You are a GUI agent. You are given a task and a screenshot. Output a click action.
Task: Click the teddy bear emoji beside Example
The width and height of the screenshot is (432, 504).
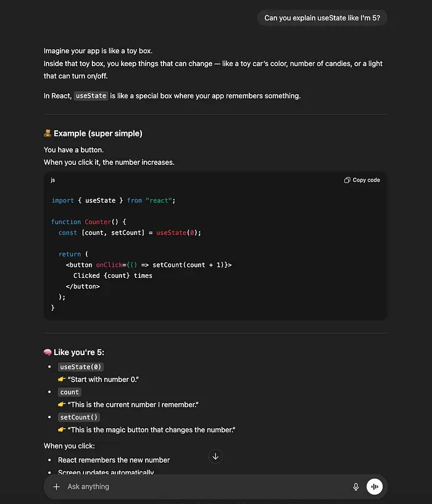48,133
